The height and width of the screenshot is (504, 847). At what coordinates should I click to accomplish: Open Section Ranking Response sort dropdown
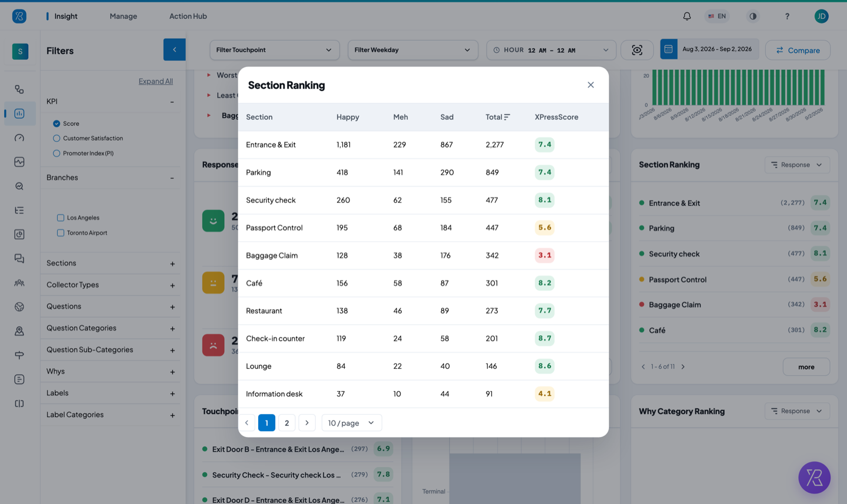797,165
